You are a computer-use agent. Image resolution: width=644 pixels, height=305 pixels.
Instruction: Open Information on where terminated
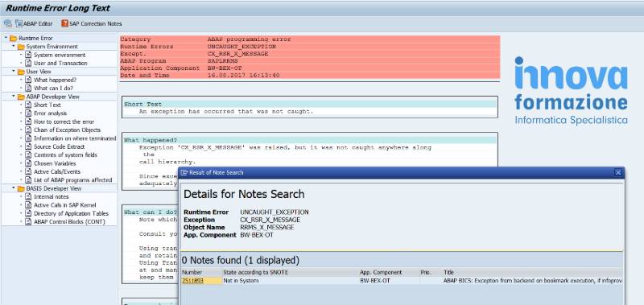[75, 138]
